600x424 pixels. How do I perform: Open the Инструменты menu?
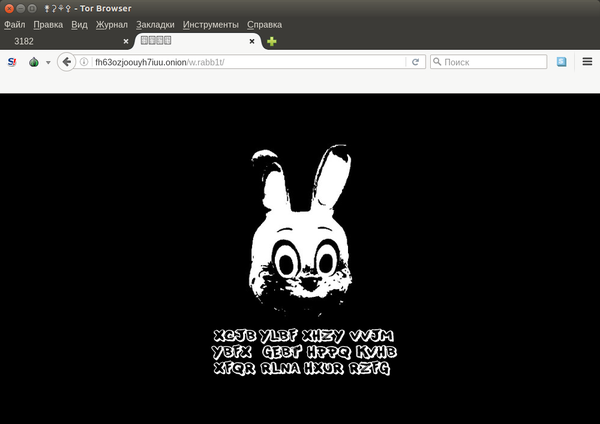[211, 24]
